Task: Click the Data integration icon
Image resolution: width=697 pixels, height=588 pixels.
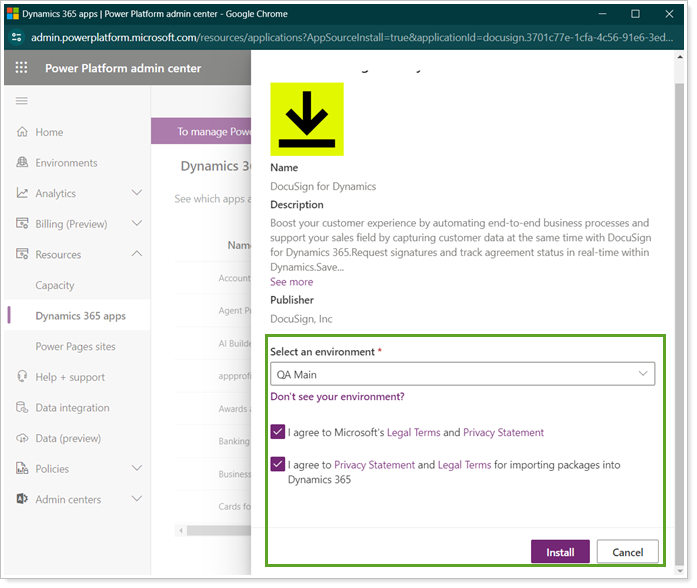Action: (x=22, y=408)
